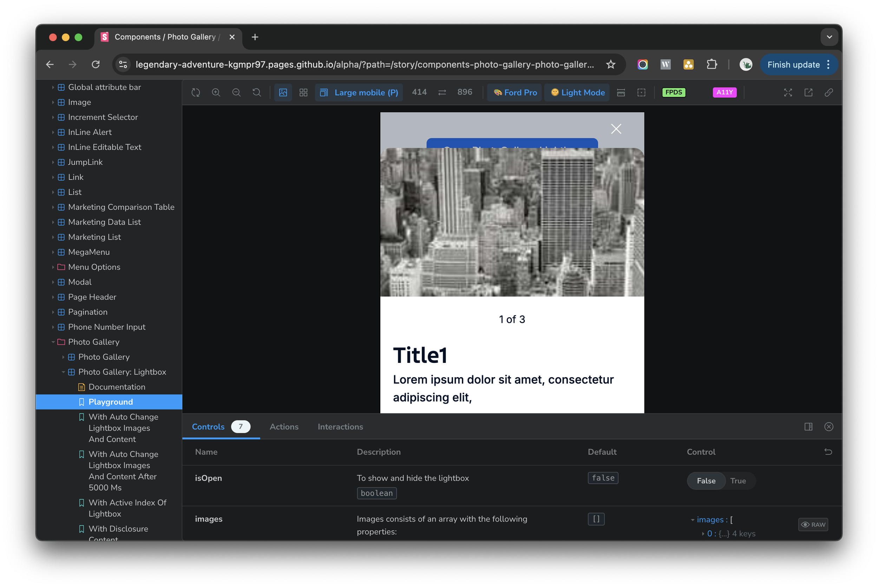Click the remount component icon in toolbar
The image size is (878, 588).
coord(196,92)
